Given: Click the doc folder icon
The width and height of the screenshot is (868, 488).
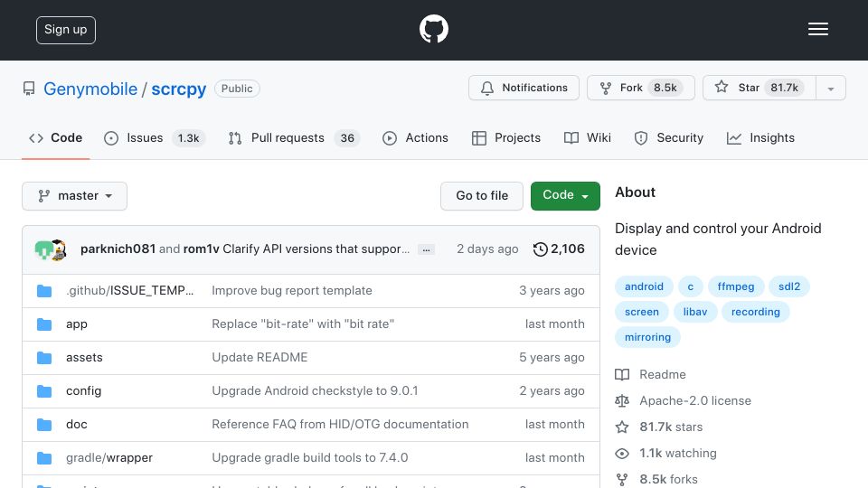Looking at the screenshot, I should pyautogui.click(x=44, y=425).
